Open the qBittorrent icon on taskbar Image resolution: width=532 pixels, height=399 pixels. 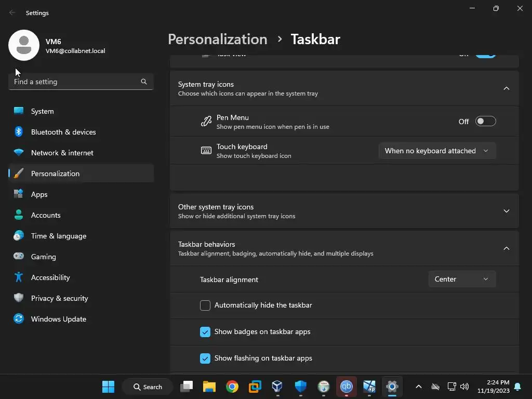pos(347,387)
